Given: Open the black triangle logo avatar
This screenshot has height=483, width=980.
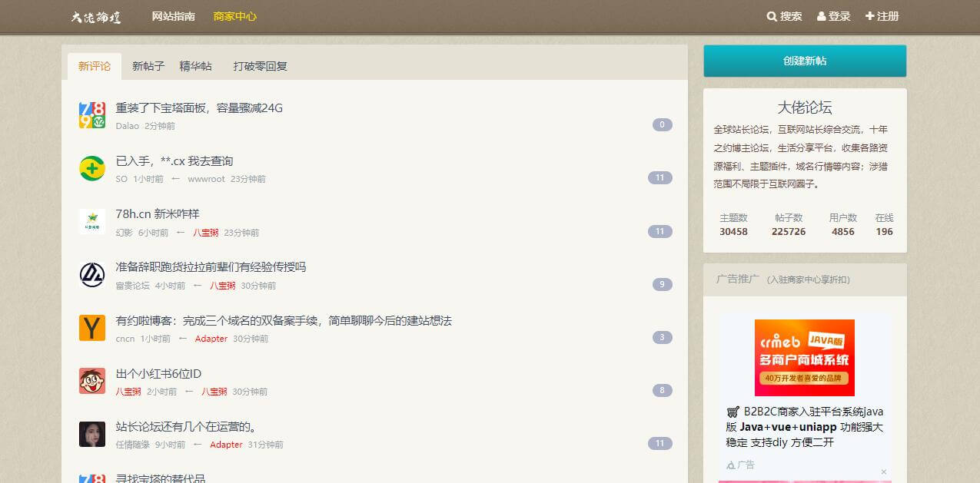Looking at the screenshot, I should click(92, 275).
